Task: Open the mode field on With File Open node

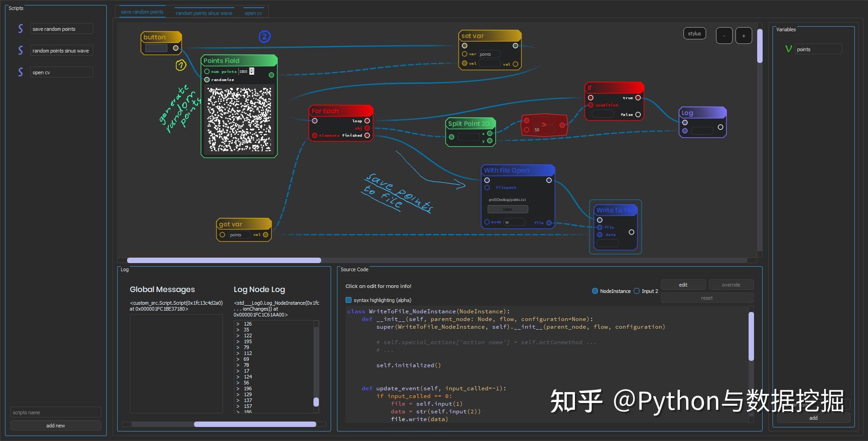Action: point(515,222)
